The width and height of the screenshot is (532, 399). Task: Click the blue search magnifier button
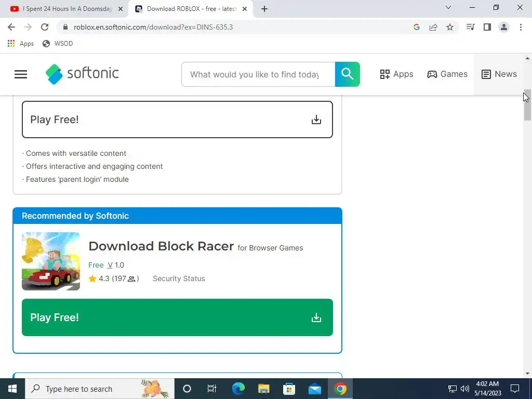(348, 74)
